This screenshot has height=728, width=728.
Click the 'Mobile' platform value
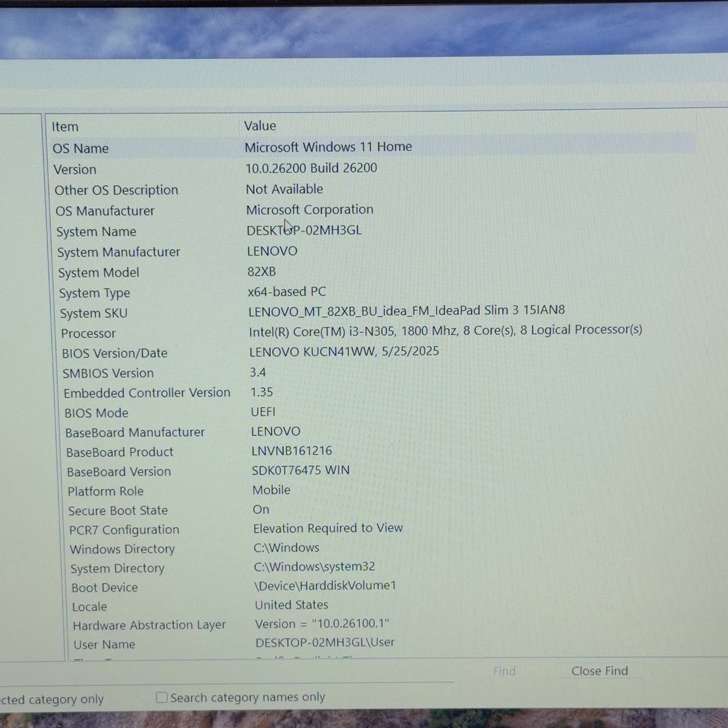271,490
